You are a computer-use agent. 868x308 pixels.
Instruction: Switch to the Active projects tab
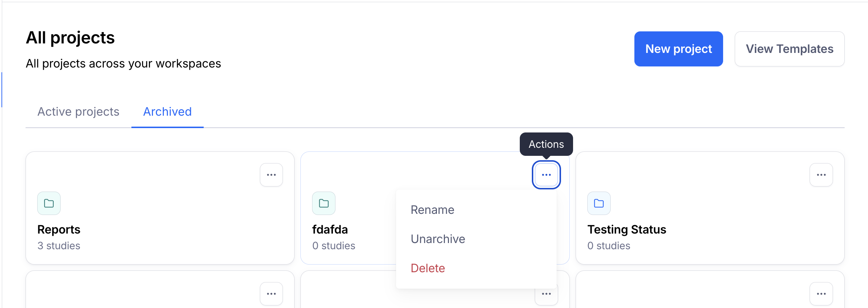pos(78,112)
